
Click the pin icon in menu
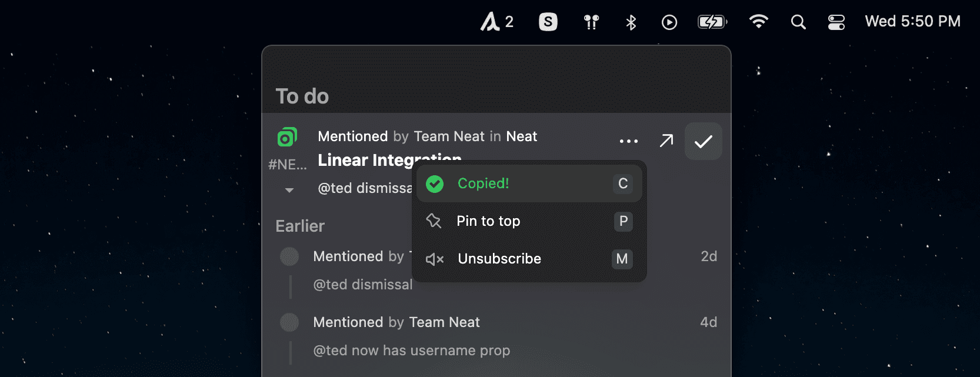click(x=434, y=221)
